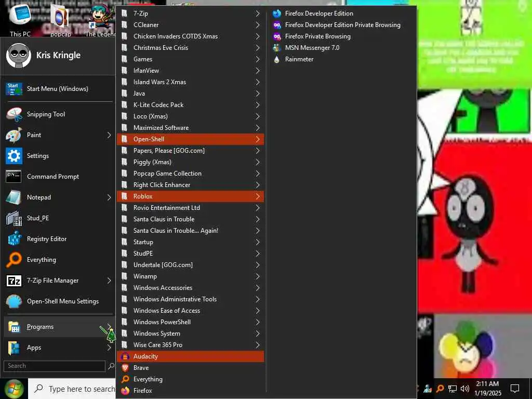Screen dimensions: 532x399
Task: Open Registry Editor cube icon
Action: click(x=14, y=239)
